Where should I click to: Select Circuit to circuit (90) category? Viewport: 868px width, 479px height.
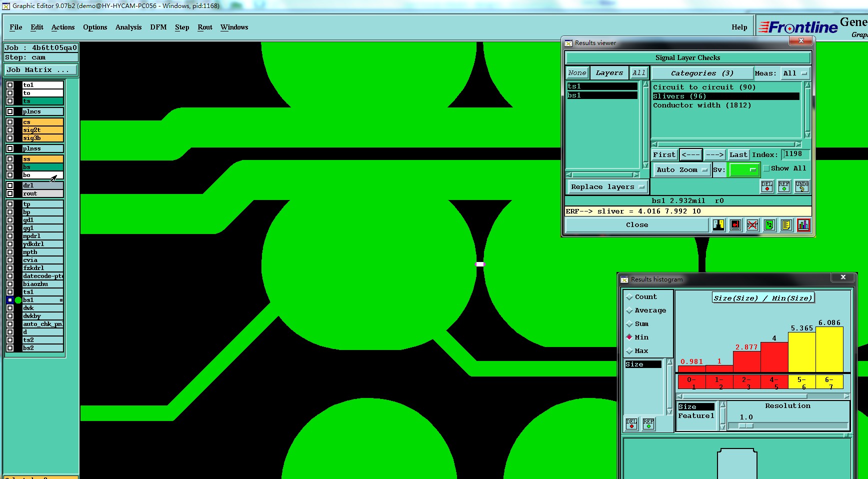(x=704, y=87)
